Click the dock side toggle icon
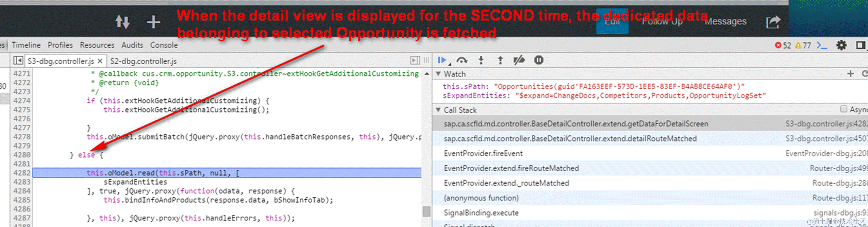Viewport: 868px width, 227px height. click(861, 45)
